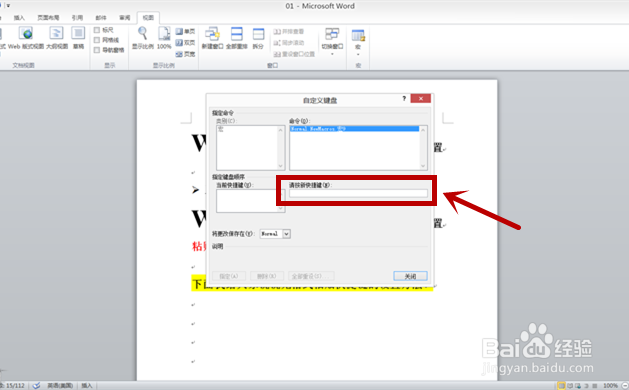Click the Categories list scroll-down arrow
The height and width of the screenshot is (390, 629).
tap(280, 166)
